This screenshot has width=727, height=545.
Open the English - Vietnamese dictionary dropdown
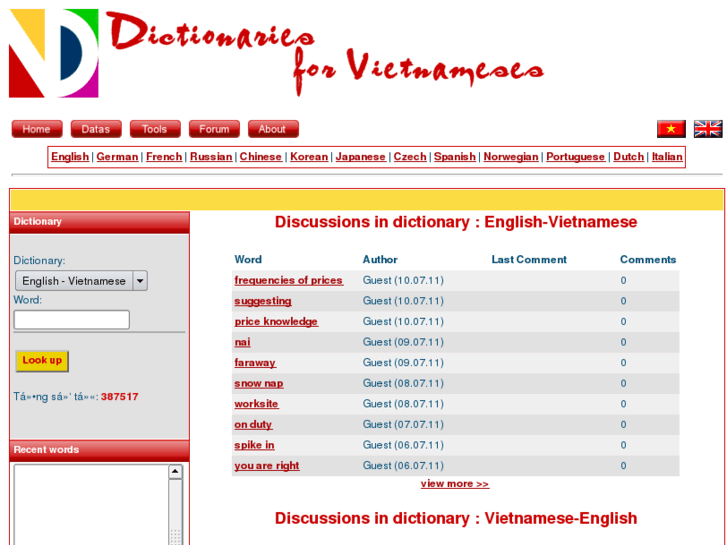(82, 281)
